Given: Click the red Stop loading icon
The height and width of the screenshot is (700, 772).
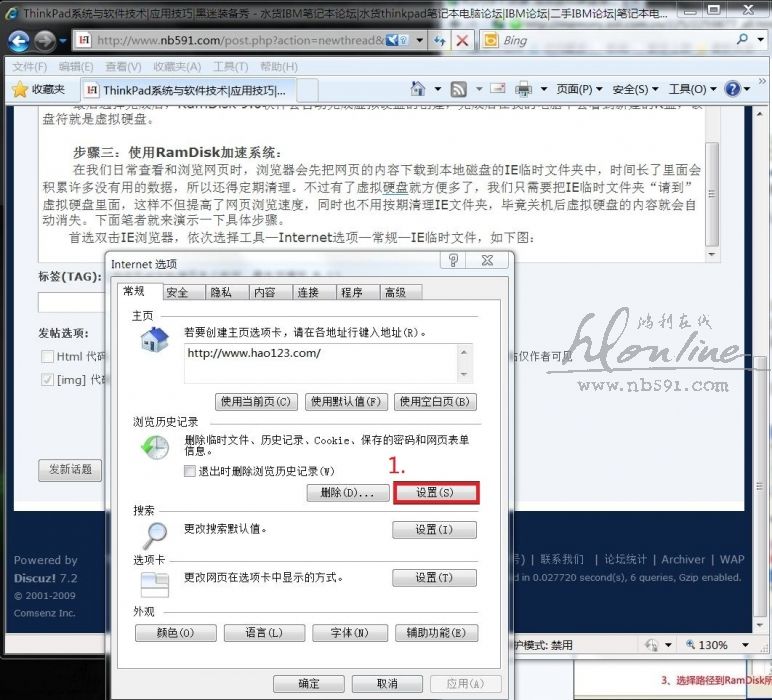Looking at the screenshot, I should (462, 41).
